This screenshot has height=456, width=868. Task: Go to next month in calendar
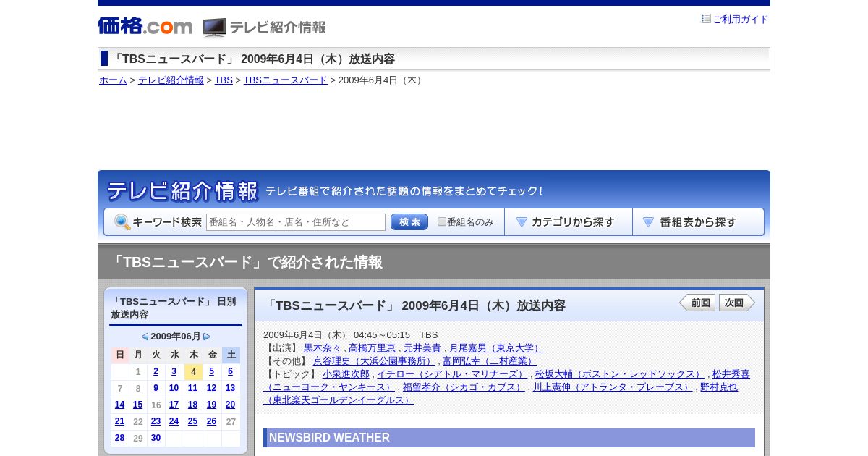[x=207, y=337]
